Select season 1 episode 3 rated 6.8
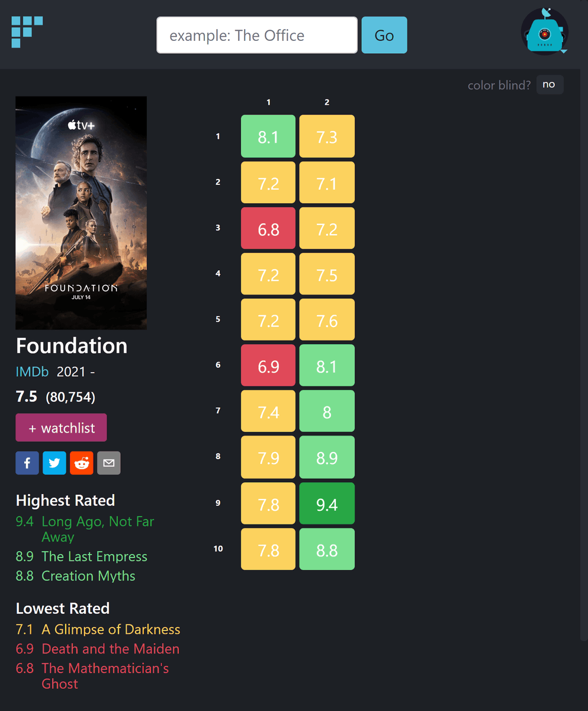588x711 pixels. click(268, 228)
